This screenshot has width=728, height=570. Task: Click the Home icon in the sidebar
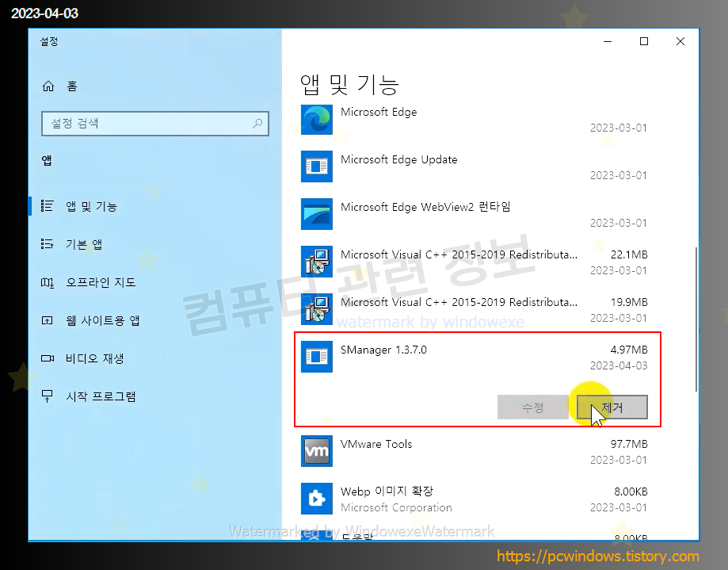pyautogui.click(x=48, y=86)
